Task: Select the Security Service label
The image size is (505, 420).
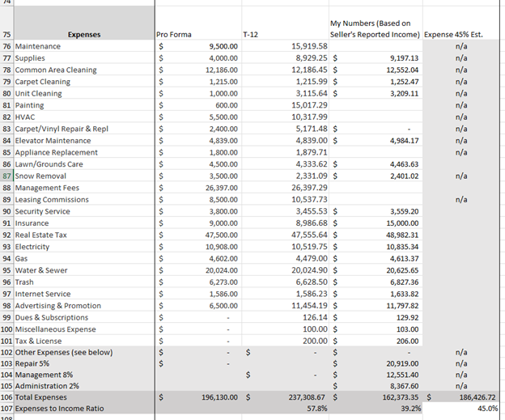Action: 84,211
